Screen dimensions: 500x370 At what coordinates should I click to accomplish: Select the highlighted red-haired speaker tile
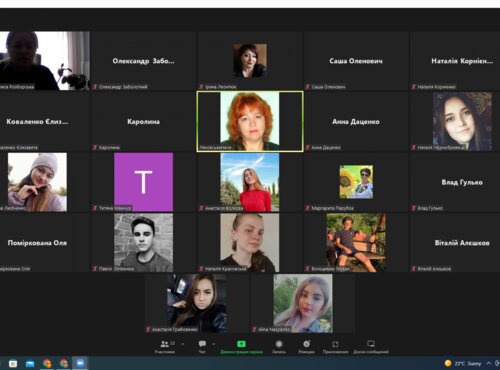tap(250, 122)
